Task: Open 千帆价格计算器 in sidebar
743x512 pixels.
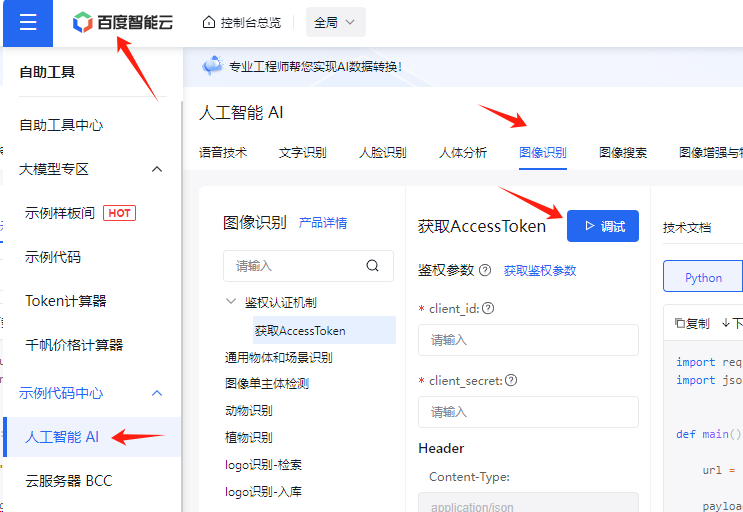Action: [74, 345]
